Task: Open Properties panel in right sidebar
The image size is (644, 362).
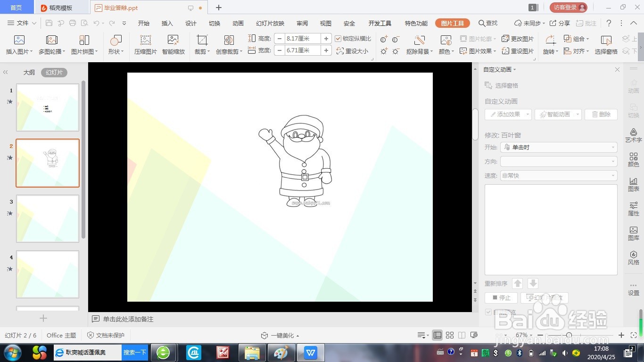Action: tap(634, 209)
